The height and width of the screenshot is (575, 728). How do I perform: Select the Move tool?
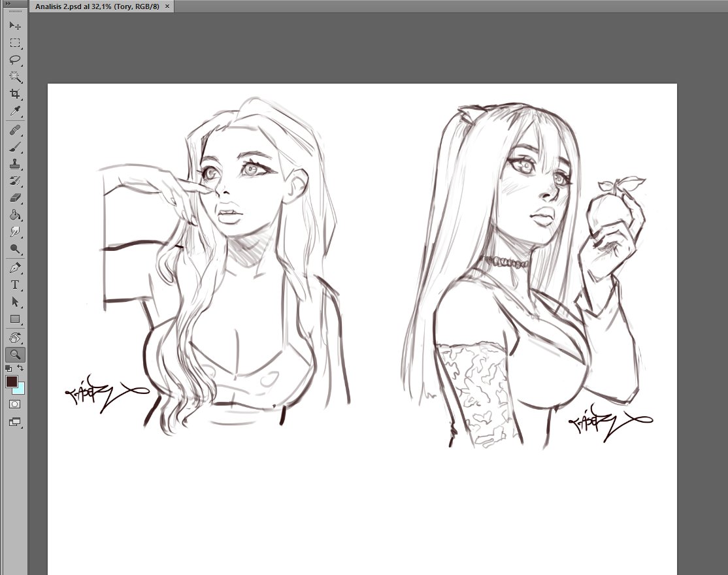15,25
